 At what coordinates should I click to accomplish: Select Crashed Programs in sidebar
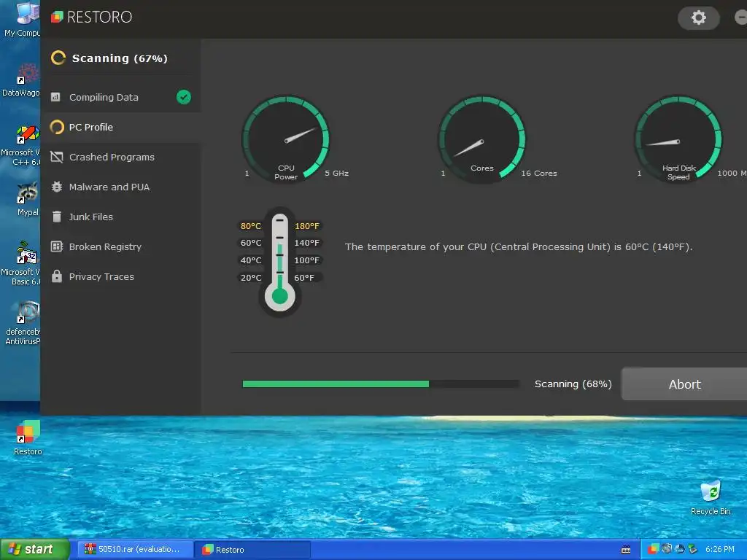[x=120, y=157]
